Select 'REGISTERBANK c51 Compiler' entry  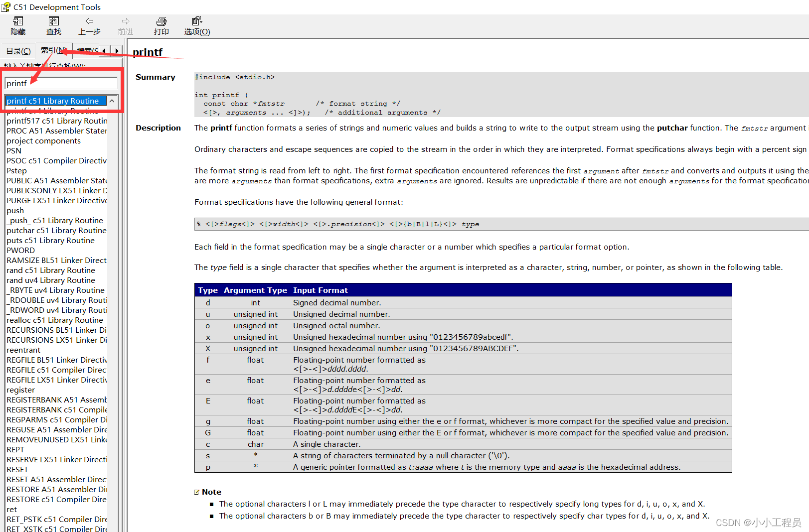tap(56, 409)
